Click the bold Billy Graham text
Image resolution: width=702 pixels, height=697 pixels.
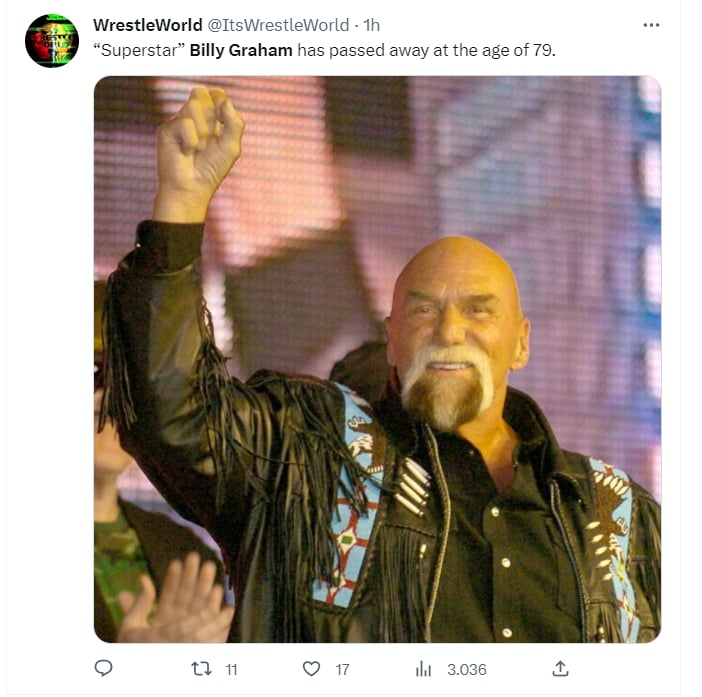[241, 50]
